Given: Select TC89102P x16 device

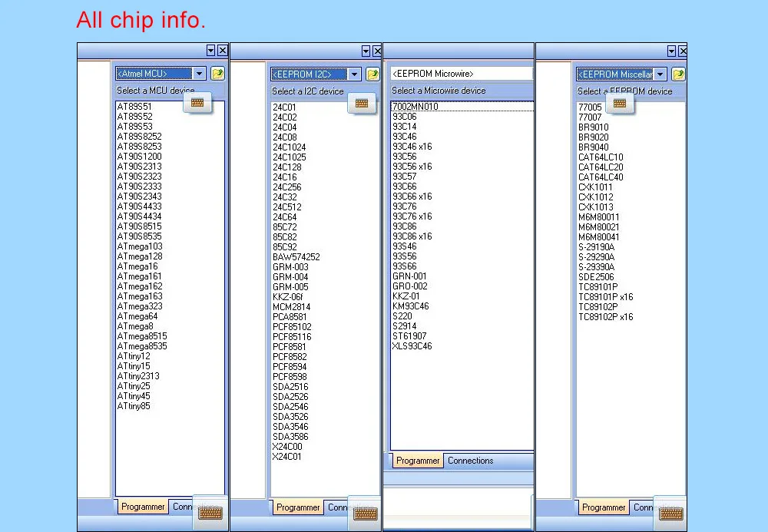Looking at the screenshot, I should pos(605,316).
